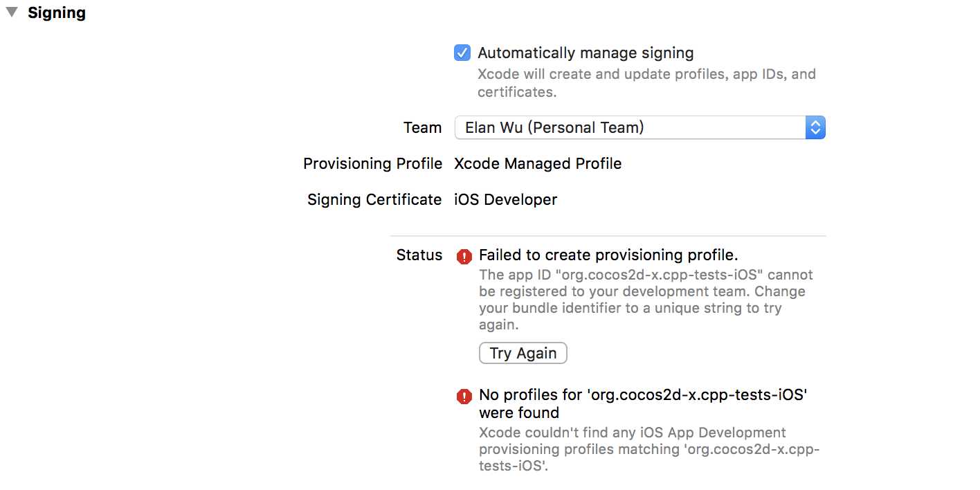Click the Automatically manage signing label
Image resolution: width=980 pixels, height=490 pixels.
click(x=586, y=53)
